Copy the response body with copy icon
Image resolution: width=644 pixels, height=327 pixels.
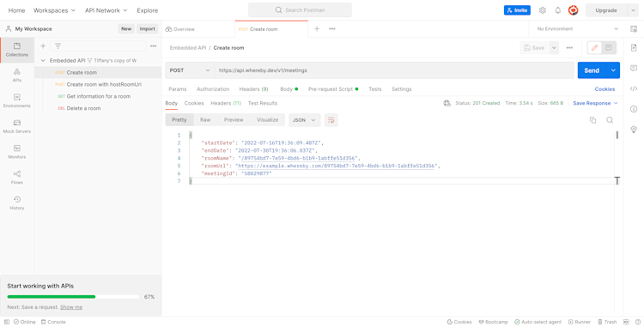point(592,120)
